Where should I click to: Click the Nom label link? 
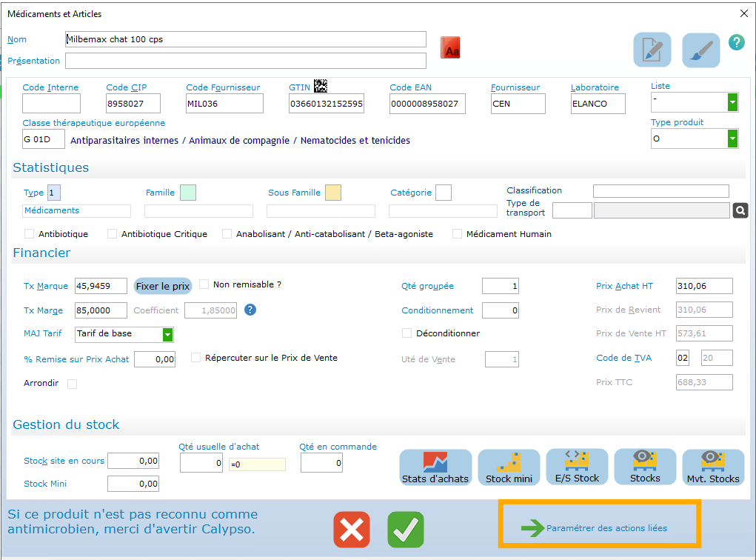[17, 39]
